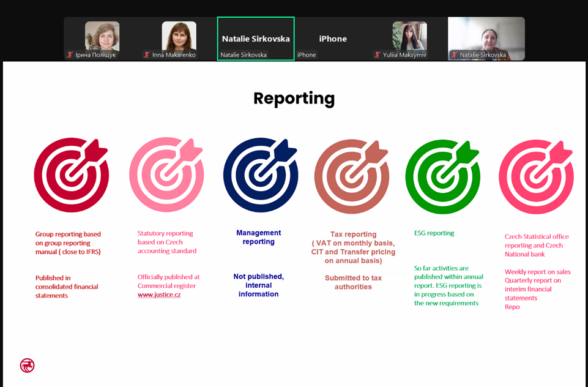Image resolution: width=588 pixels, height=387 pixels.
Task: Click the hot pink Czech Statistical office target icon
Action: tap(536, 177)
